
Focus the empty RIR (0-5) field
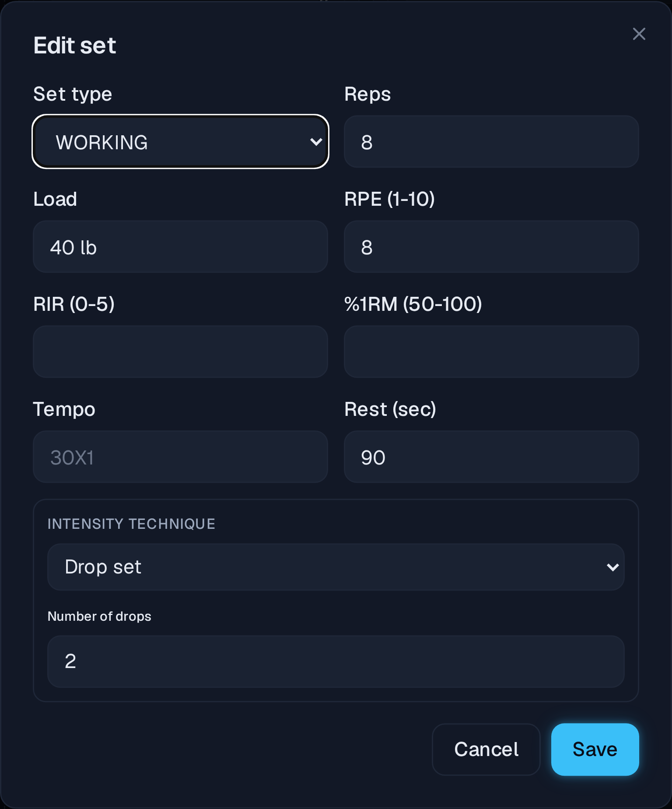point(180,352)
